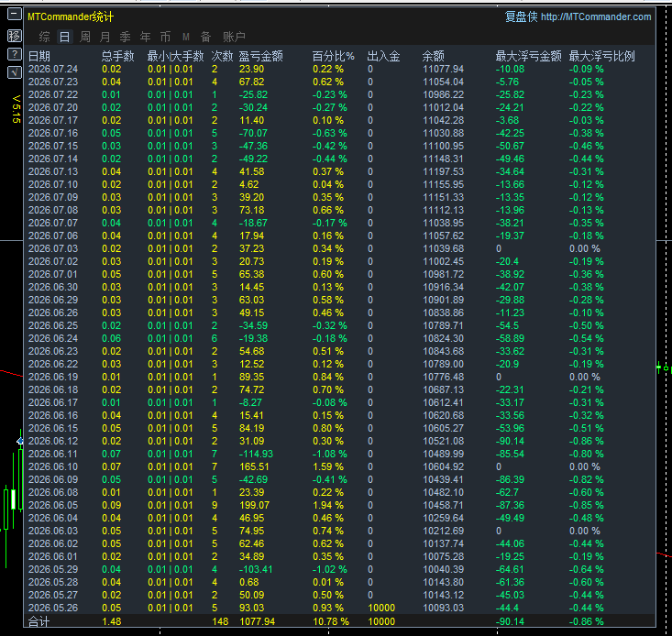Image resolution: width=672 pixels, height=636 pixels.
Task: Click total percentage 10.78 %
Action: [331, 621]
